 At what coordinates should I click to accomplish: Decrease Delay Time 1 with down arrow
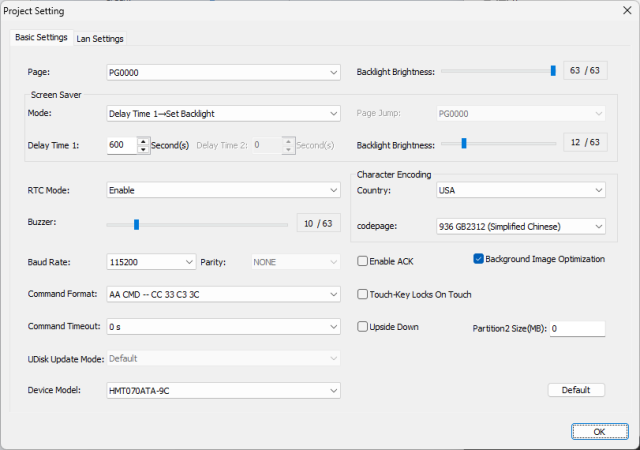pyautogui.click(x=144, y=149)
